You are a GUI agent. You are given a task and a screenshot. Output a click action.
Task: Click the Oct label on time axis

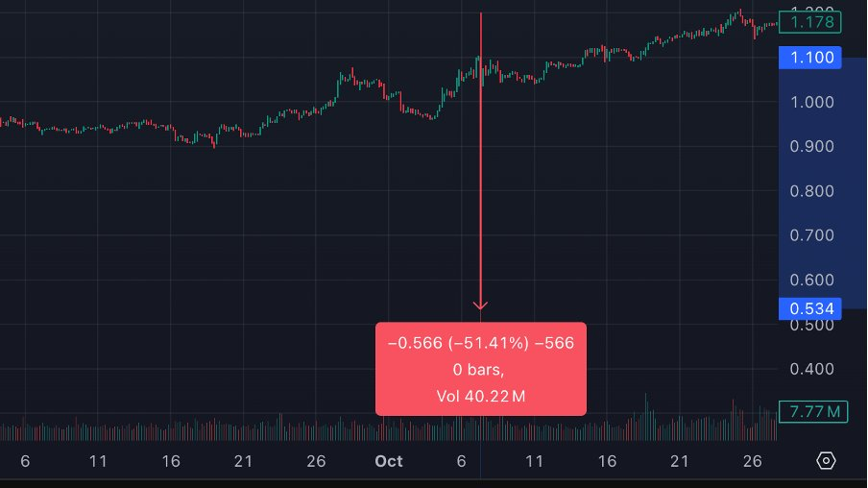389,461
